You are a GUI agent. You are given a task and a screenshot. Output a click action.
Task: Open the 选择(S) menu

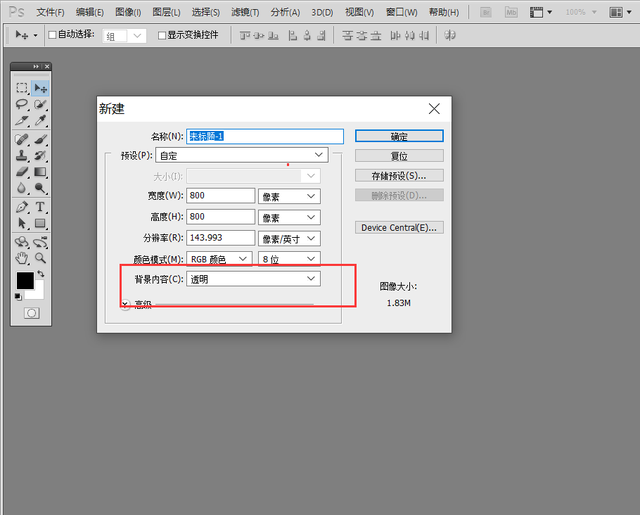pyautogui.click(x=206, y=13)
